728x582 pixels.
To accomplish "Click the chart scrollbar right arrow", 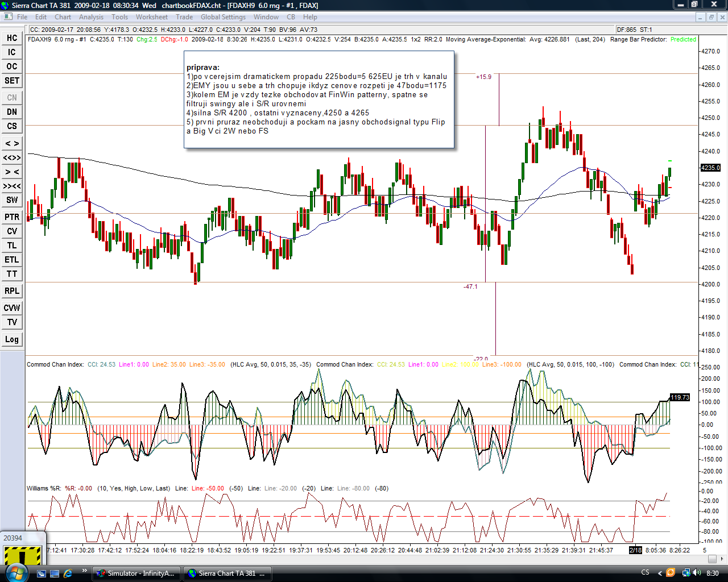I will click(x=723, y=559).
